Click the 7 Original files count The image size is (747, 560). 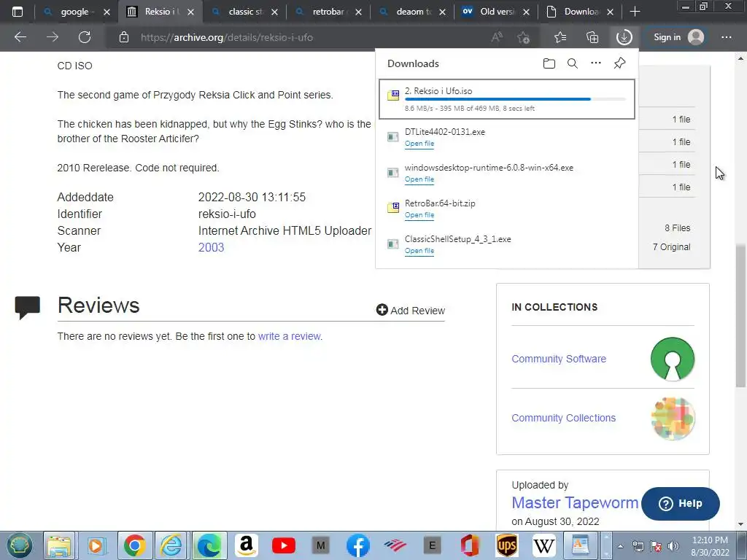pyautogui.click(x=671, y=246)
